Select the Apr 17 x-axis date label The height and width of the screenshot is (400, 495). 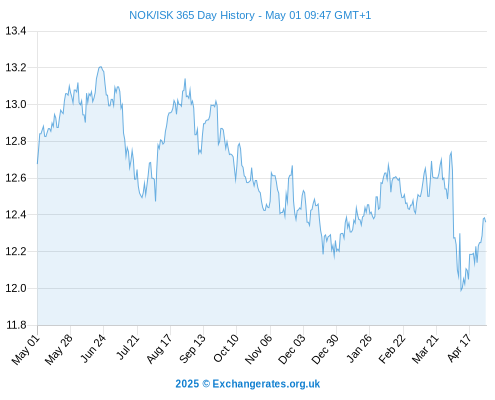[459, 348]
